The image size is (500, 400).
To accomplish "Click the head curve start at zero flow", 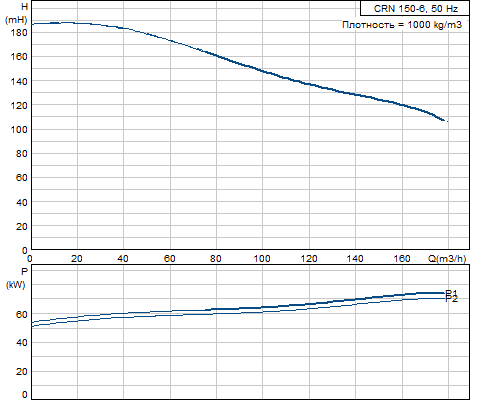I will pos(32,24).
